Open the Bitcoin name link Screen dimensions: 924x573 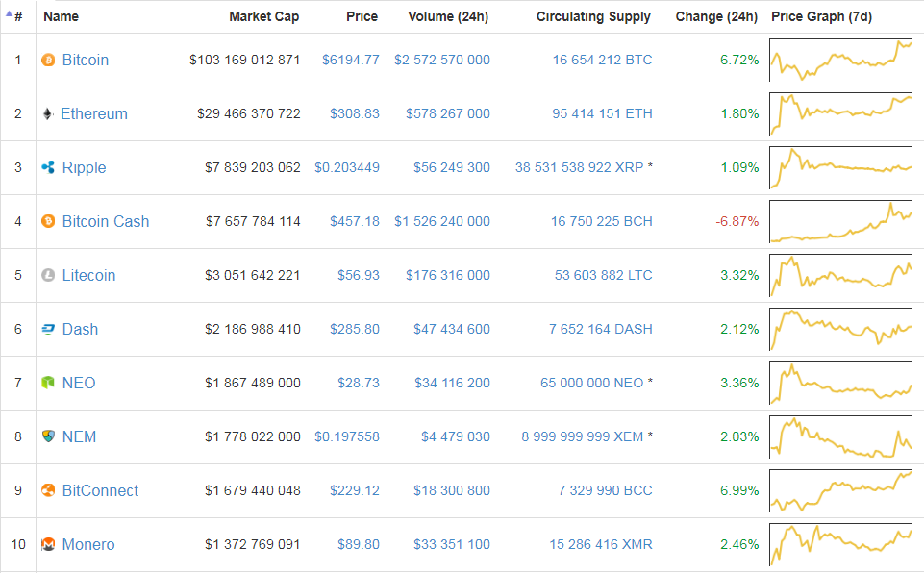point(86,61)
